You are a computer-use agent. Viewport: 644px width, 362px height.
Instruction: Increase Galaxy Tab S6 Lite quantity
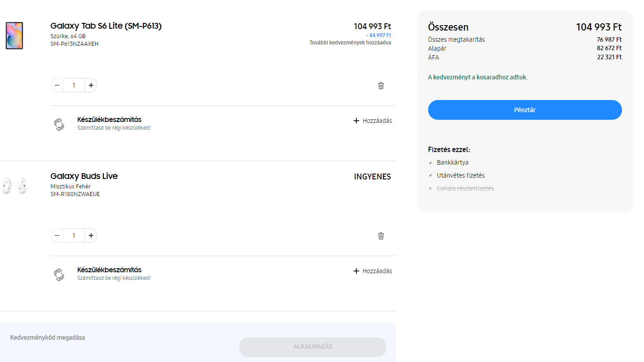(91, 85)
